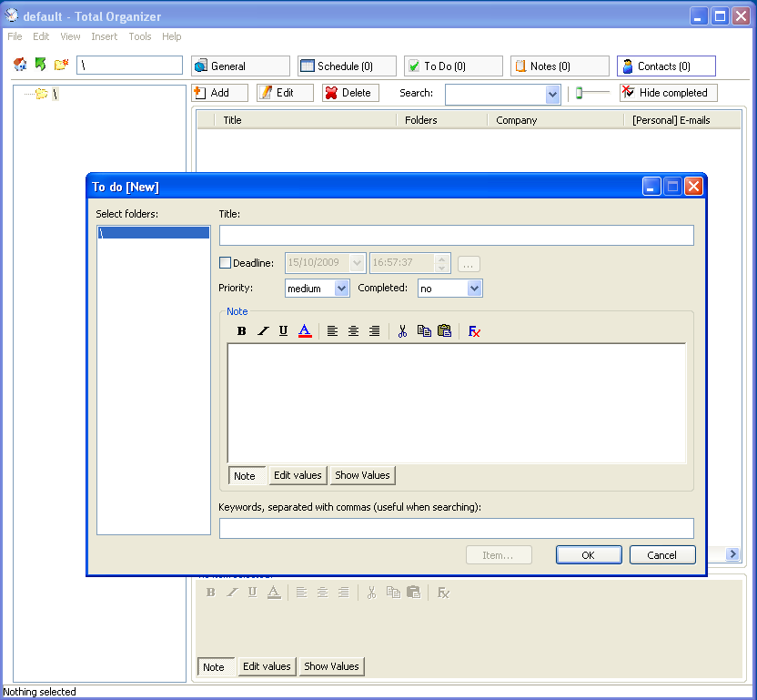Click the deadline time spinner arrows
The image size is (757, 700).
(x=441, y=263)
